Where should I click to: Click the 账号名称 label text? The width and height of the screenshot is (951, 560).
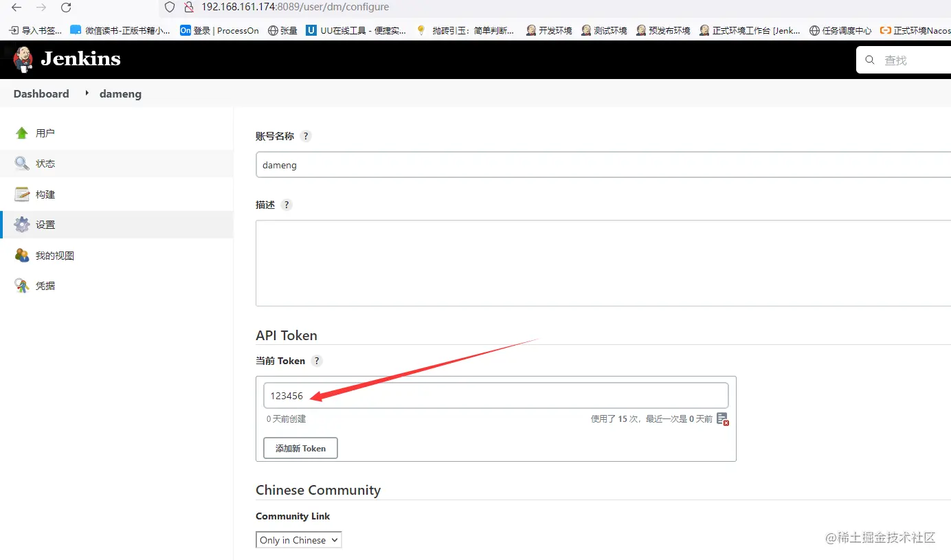pos(275,136)
